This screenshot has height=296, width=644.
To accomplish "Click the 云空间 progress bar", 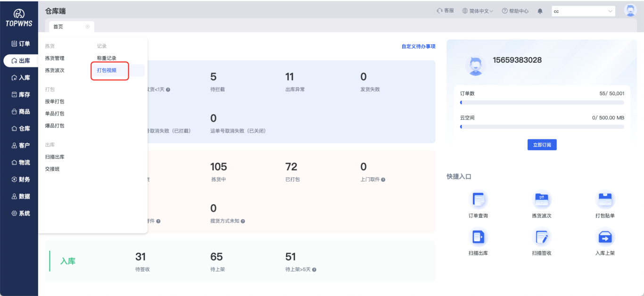I will [542, 127].
